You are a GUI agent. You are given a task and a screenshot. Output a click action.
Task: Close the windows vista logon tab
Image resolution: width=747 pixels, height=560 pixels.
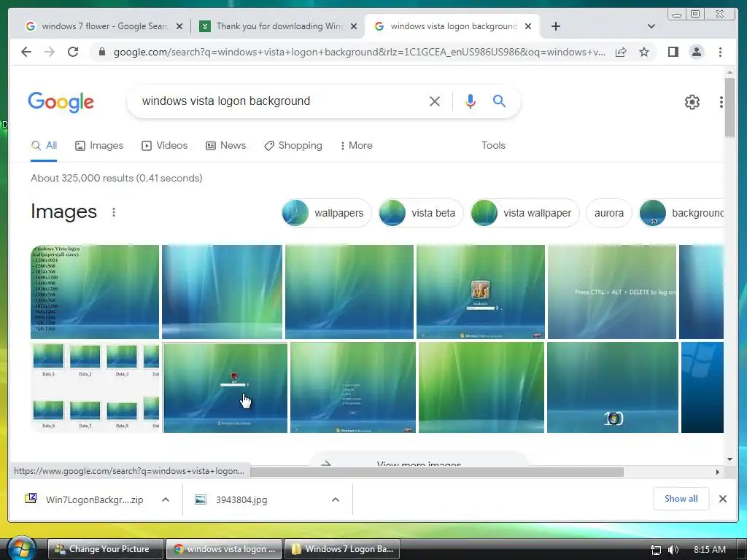tap(528, 26)
